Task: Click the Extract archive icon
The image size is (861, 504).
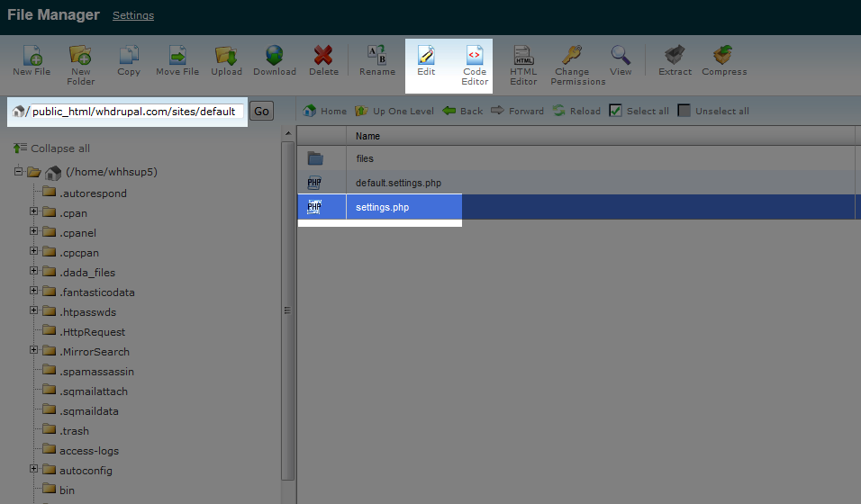Action: click(x=675, y=56)
